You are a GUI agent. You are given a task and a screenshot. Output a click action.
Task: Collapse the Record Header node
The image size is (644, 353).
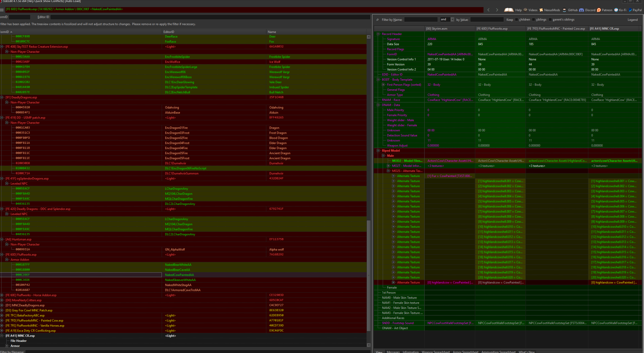(378, 34)
